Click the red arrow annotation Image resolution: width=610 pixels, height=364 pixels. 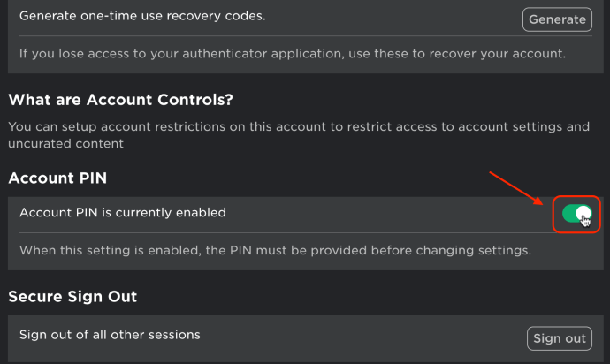pos(516,188)
